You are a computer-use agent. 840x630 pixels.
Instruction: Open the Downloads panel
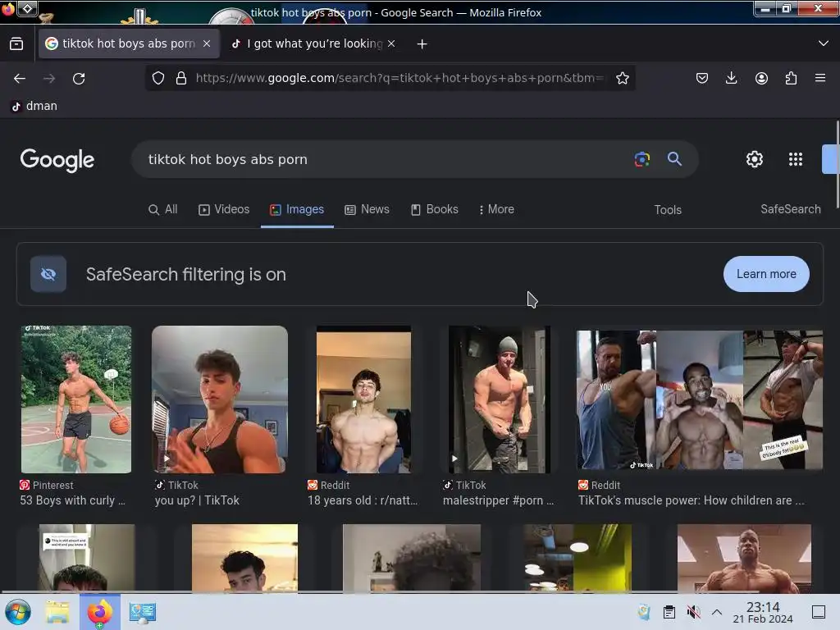click(x=731, y=78)
